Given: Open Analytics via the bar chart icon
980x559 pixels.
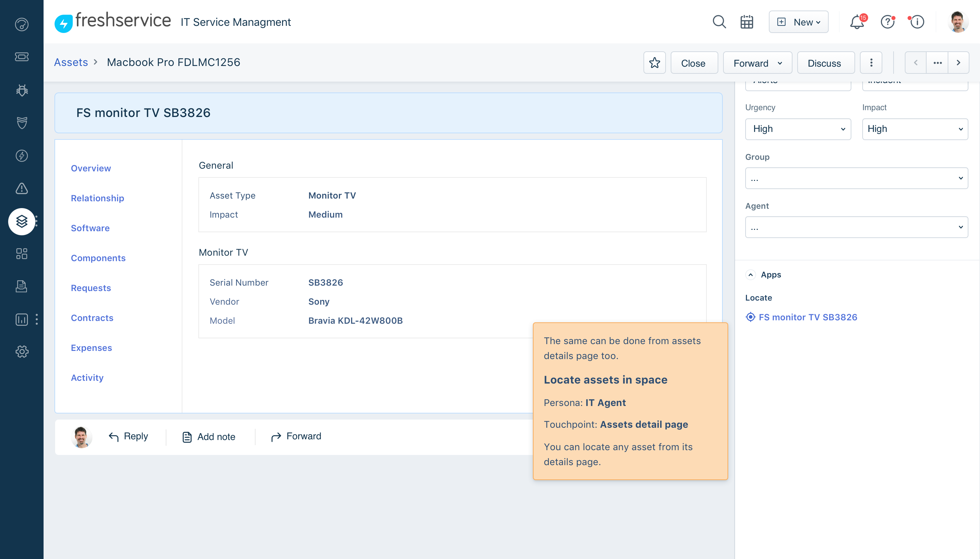Looking at the screenshot, I should [x=21, y=319].
